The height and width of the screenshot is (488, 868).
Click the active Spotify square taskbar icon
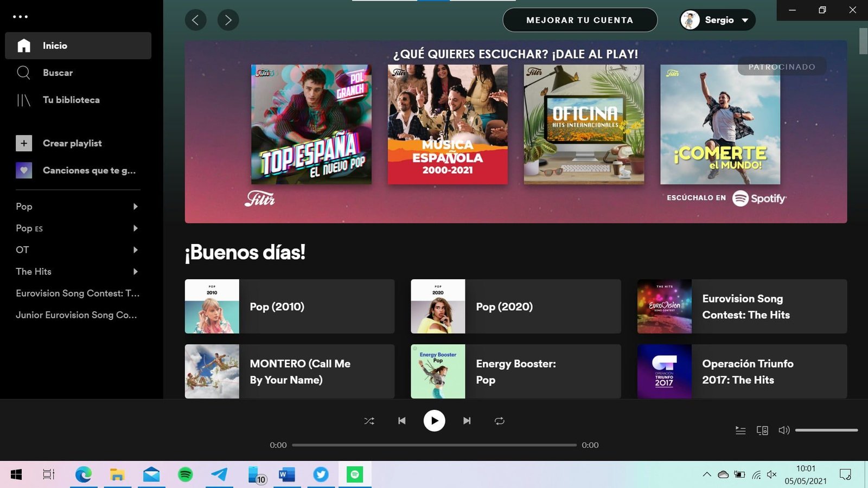click(x=355, y=475)
